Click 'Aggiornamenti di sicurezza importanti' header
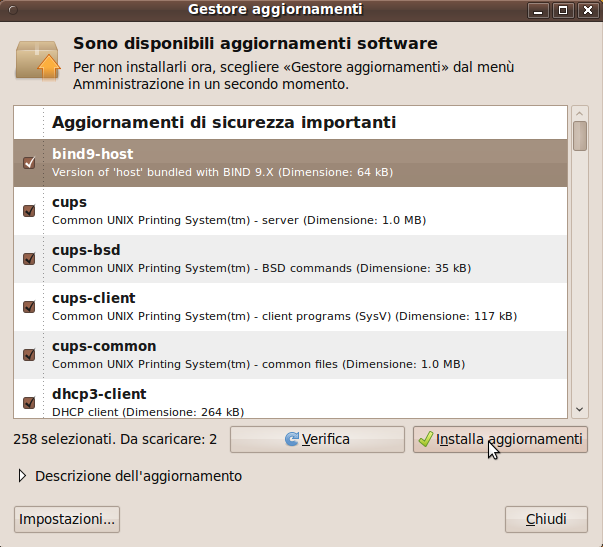 tap(224, 123)
